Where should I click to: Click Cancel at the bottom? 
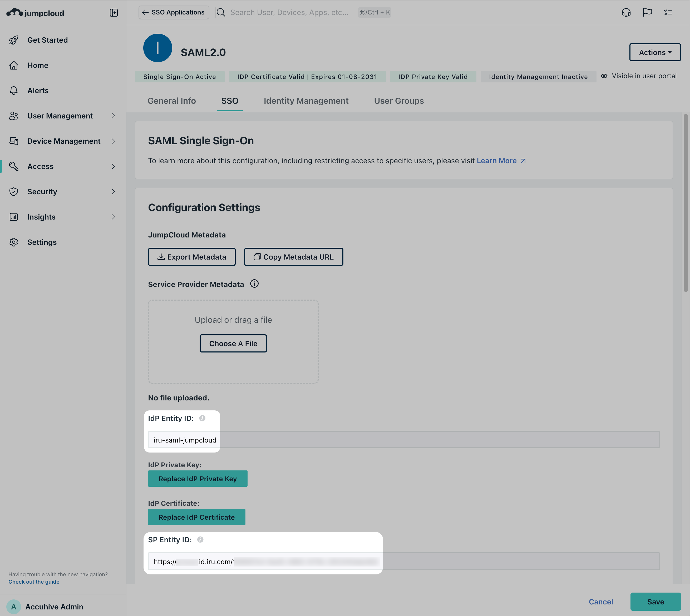[x=601, y=602]
